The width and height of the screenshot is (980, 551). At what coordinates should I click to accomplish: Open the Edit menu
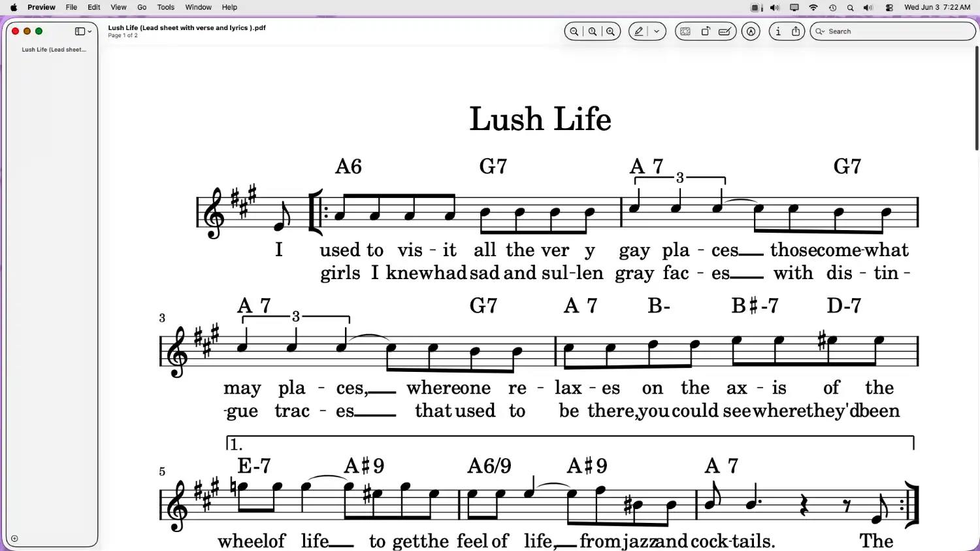pyautogui.click(x=94, y=7)
